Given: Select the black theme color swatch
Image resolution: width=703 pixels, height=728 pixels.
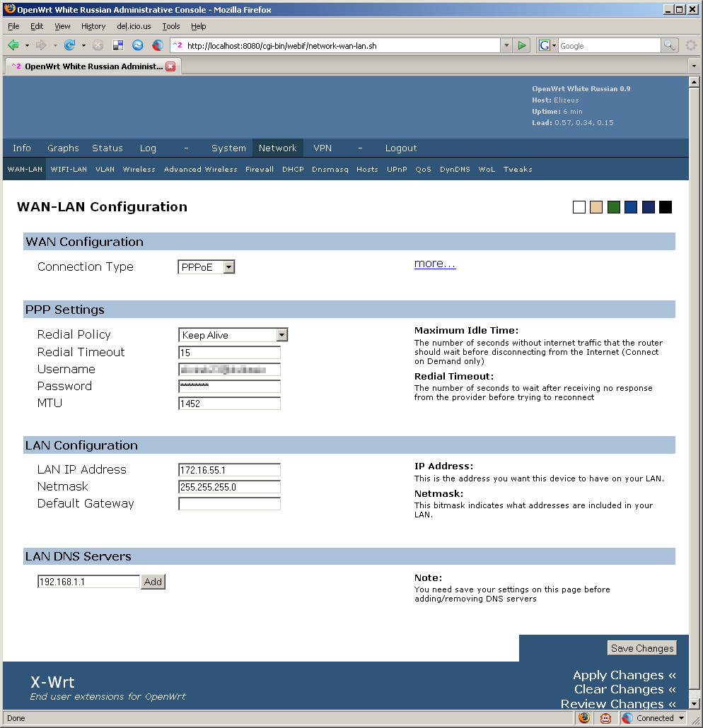Looking at the screenshot, I should point(666,207).
